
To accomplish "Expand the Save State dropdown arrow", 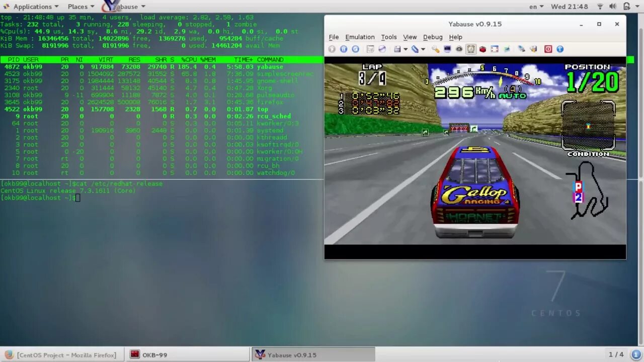I will (x=405, y=49).
